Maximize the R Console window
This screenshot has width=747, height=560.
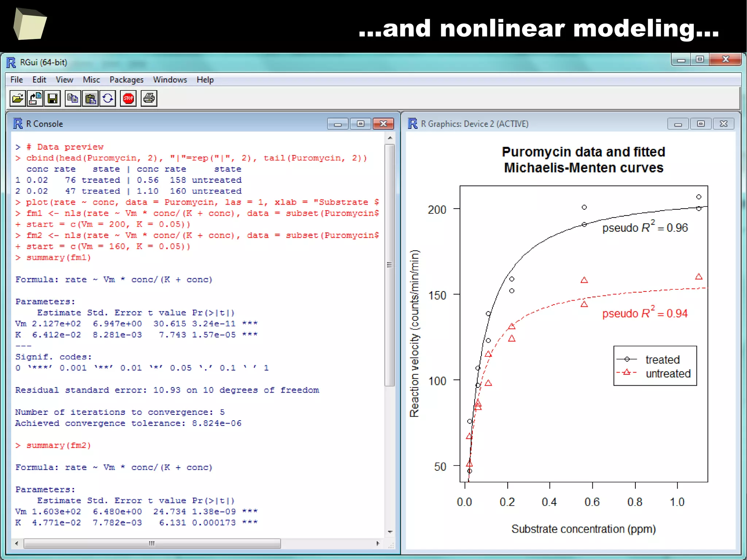click(x=360, y=124)
